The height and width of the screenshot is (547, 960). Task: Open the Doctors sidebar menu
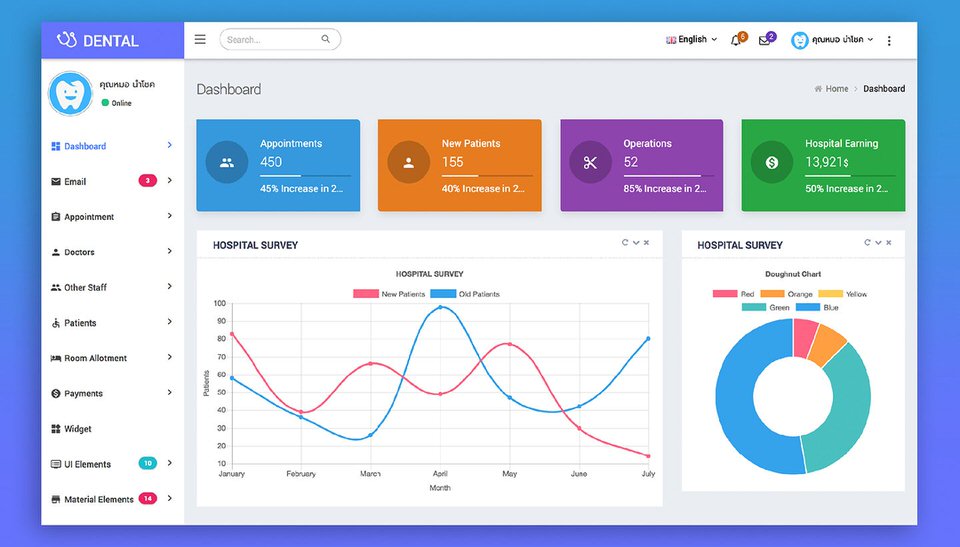[x=80, y=252]
